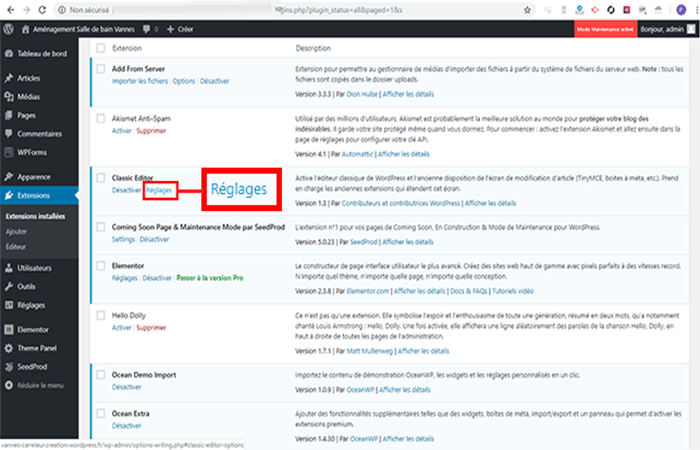Image resolution: width=700 pixels, height=450 pixels.
Task: Deactivate the Ocean Extra plugin
Action: (126, 426)
